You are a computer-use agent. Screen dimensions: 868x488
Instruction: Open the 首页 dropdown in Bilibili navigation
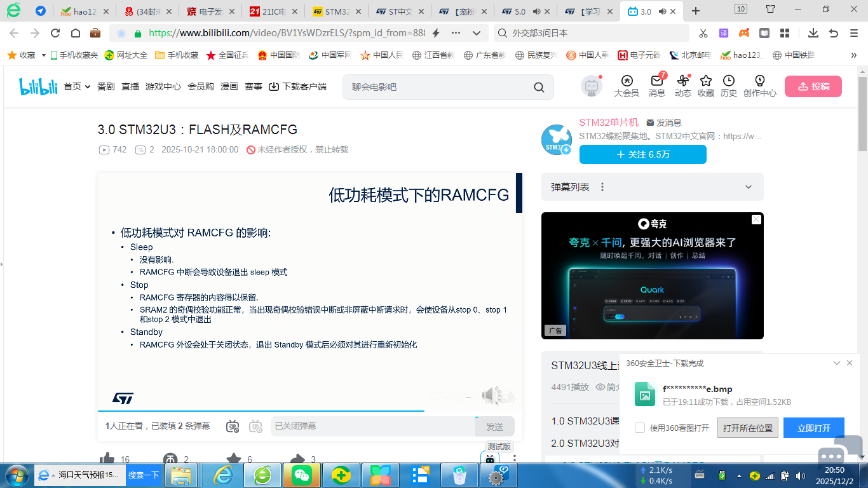[x=77, y=86]
